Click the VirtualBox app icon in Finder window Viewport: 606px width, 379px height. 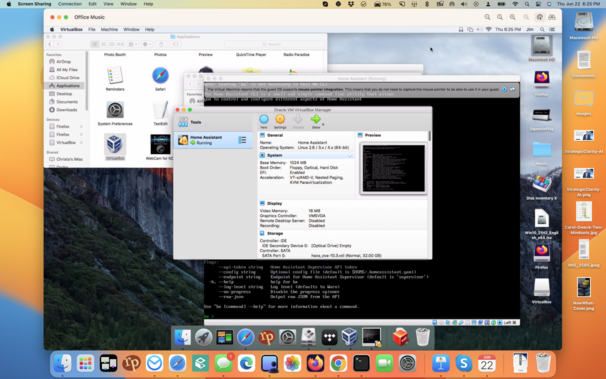[114, 144]
